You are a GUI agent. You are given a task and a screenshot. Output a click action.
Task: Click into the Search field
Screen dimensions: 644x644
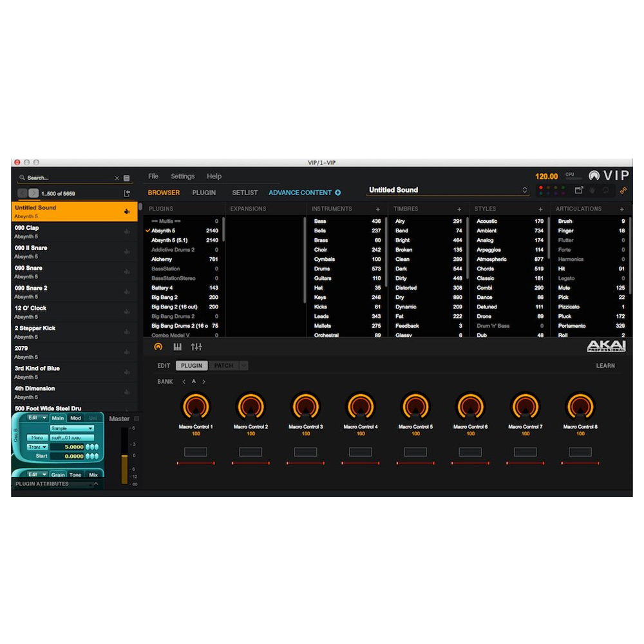pos(70,178)
